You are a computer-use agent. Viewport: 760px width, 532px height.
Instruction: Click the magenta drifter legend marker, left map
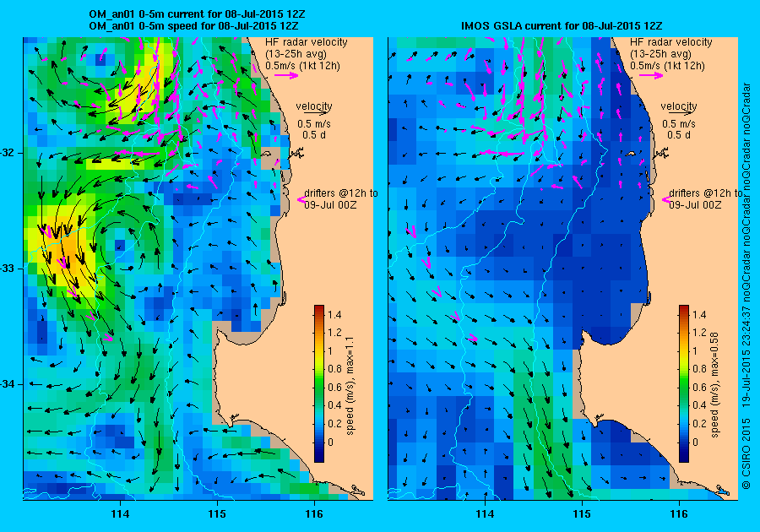pyautogui.click(x=301, y=199)
